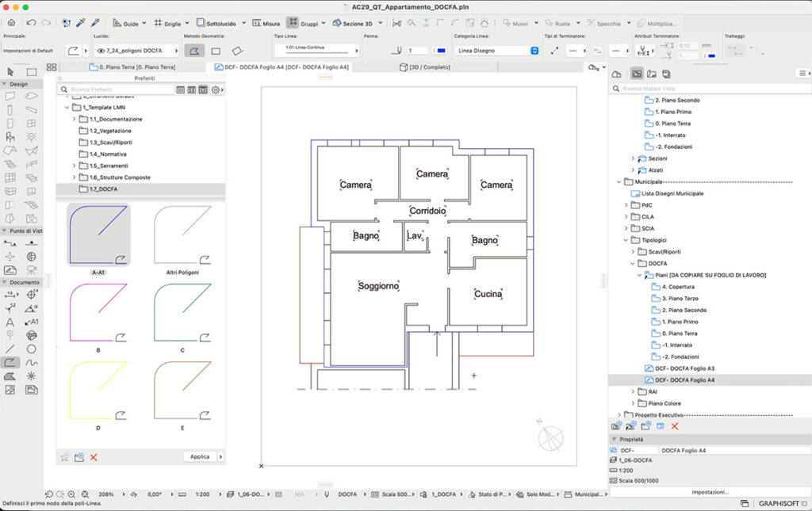The width and height of the screenshot is (812, 511).
Task: Toggle the Gruppi suspend groups button
Action: (x=293, y=23)
